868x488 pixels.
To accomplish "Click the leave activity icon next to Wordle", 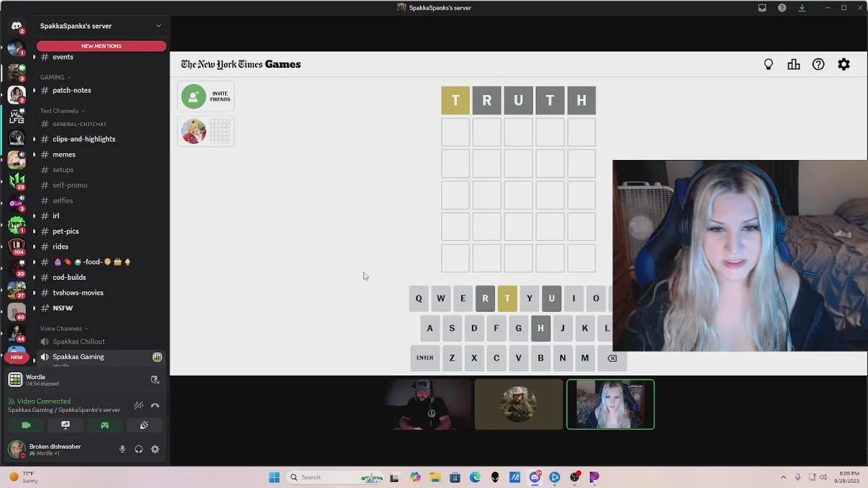I will click(x=155, y=380).
